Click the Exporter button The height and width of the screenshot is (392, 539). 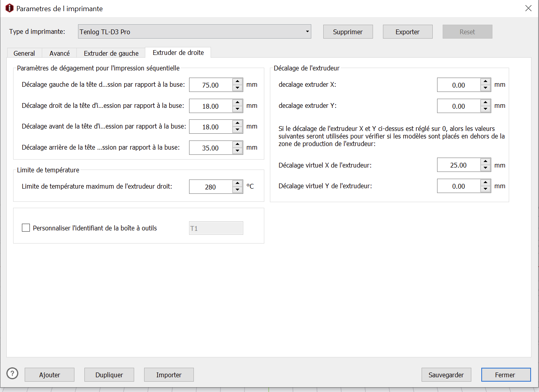tap(407, 32)
